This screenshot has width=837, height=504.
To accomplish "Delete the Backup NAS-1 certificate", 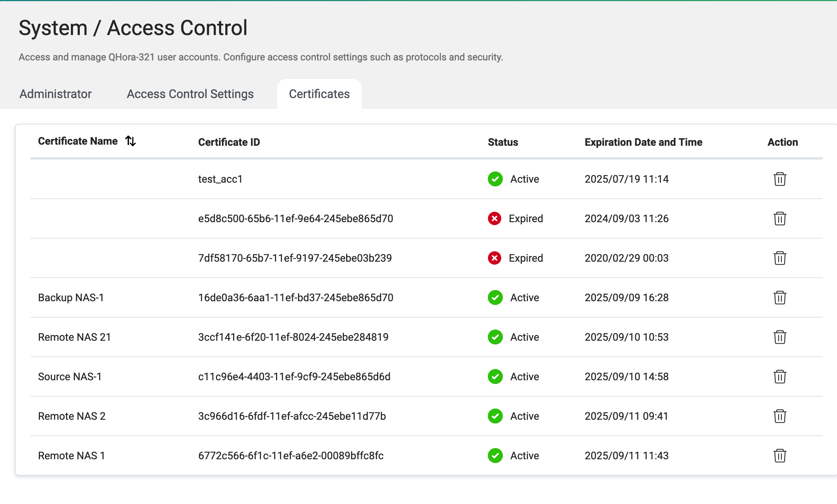I will click(780, 297).
